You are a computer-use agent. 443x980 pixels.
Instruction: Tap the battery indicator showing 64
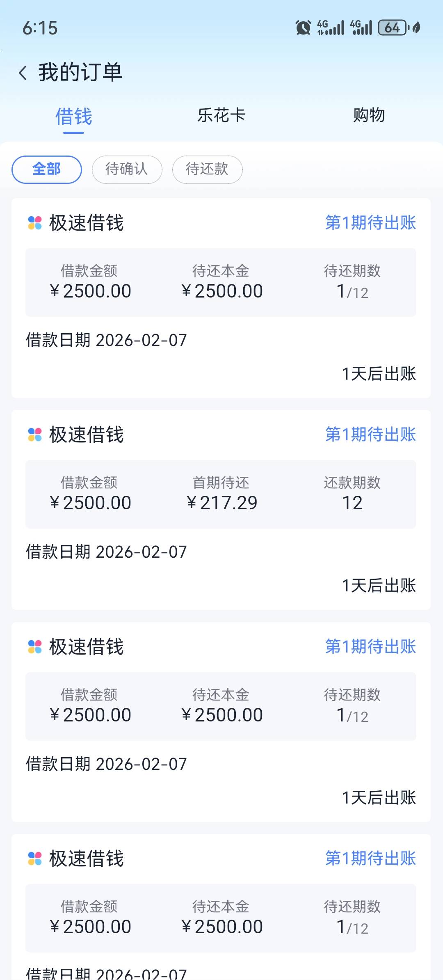pos(393,28)
